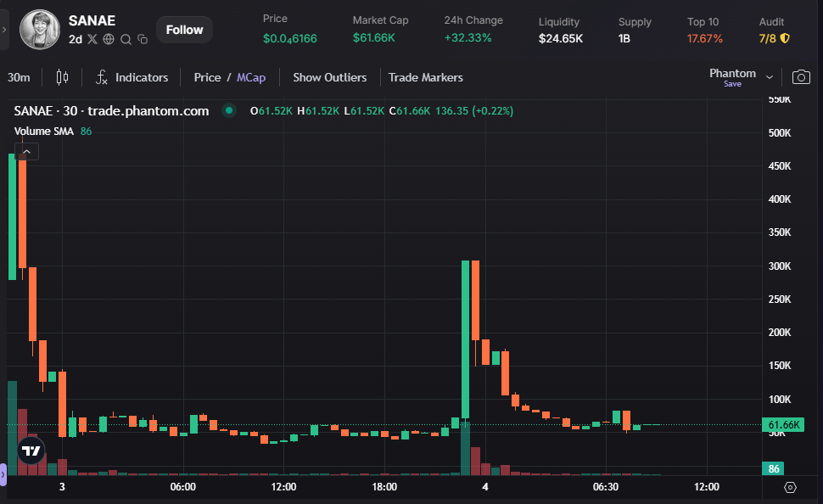Toggle Show Outliers on
The width and height of the screenshot is (823, 504).
[x=329, y=76]
